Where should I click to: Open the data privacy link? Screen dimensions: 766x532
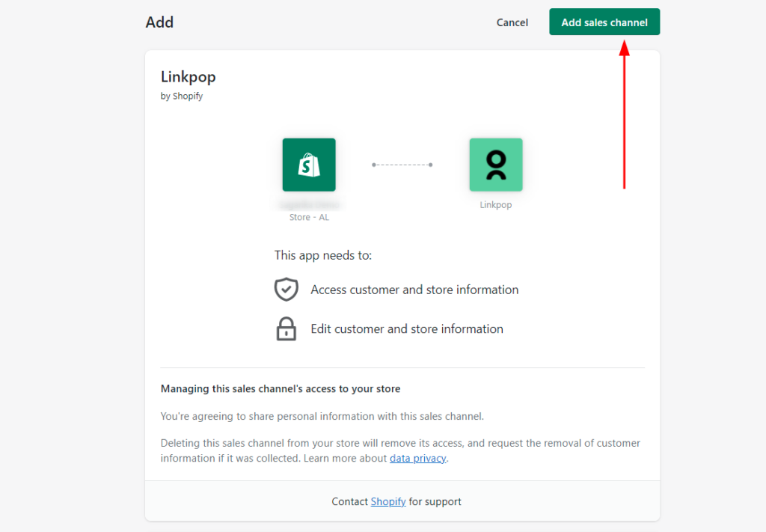[417, 458]
